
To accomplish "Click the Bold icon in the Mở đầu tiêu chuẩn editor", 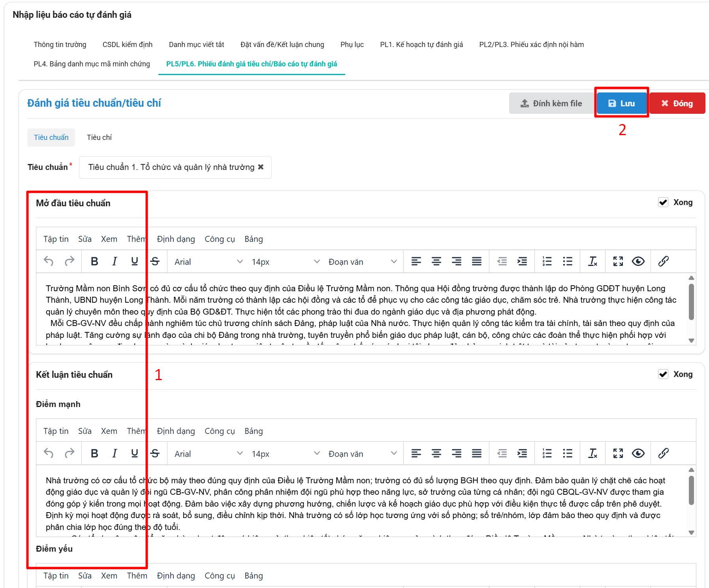I will [x=94, y=261].
